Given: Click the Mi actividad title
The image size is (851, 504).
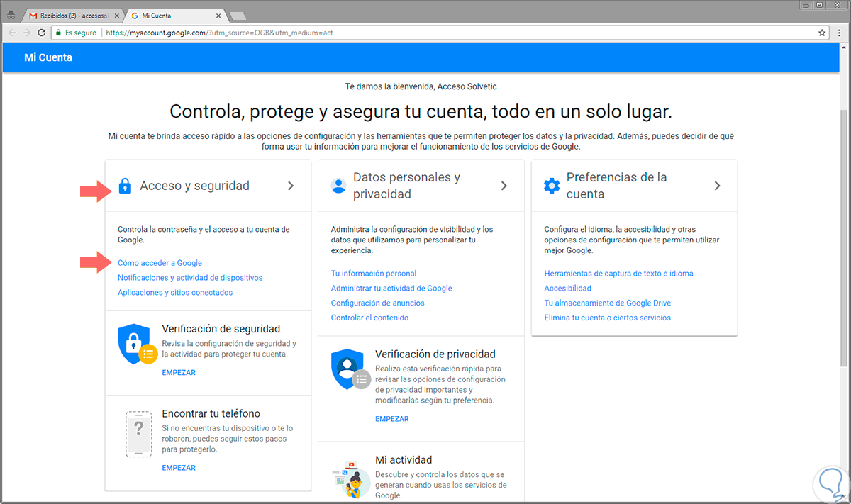Looking at the screenshot, I should (x=404, y=460).
